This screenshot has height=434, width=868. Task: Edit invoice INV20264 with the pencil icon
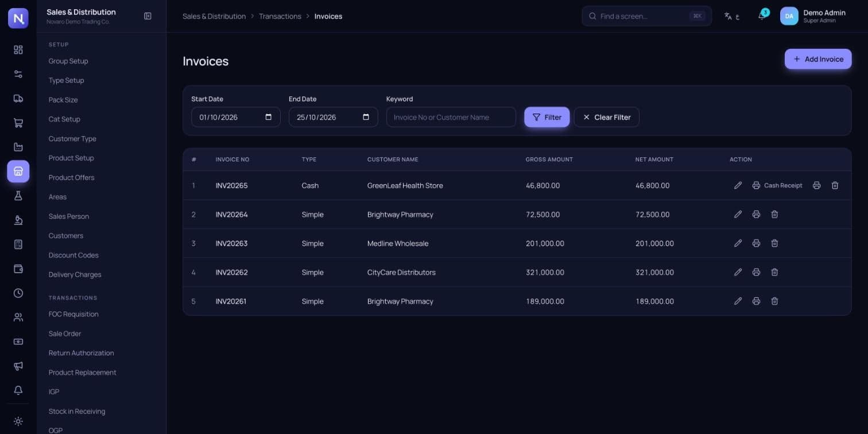click(738, 214)
